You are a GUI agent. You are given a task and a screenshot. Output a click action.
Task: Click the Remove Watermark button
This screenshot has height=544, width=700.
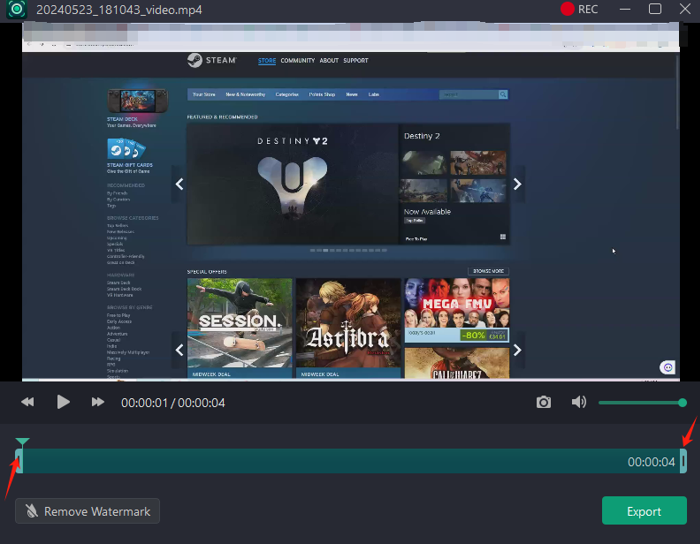click(87, 511)
